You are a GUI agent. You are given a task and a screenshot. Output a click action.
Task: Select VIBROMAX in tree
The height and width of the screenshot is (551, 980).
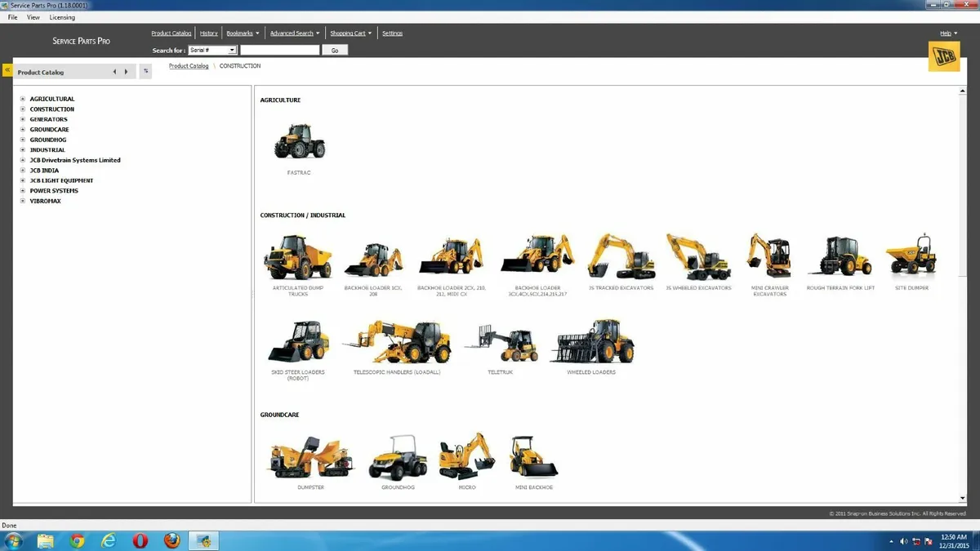point(45,201)
